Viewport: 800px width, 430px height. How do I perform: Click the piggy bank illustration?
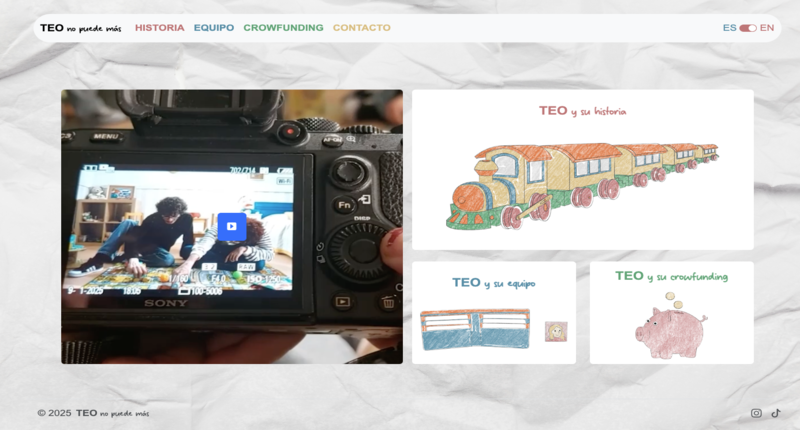pos(670,326)
